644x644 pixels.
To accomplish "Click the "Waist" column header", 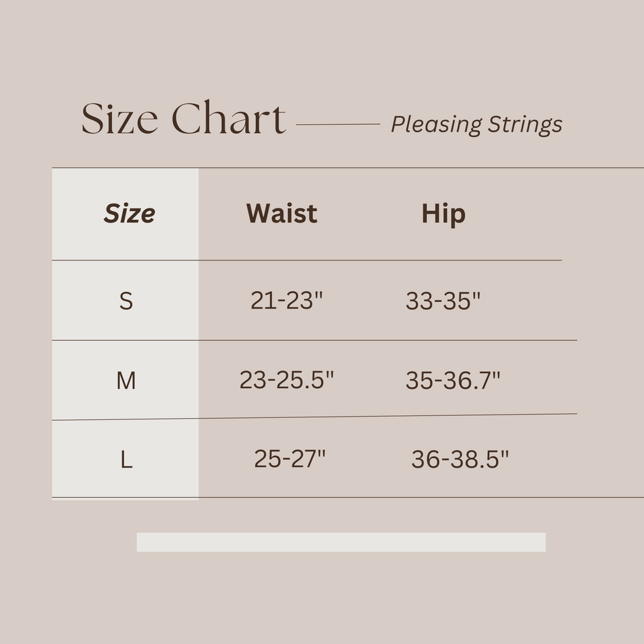I will point(282,214).
